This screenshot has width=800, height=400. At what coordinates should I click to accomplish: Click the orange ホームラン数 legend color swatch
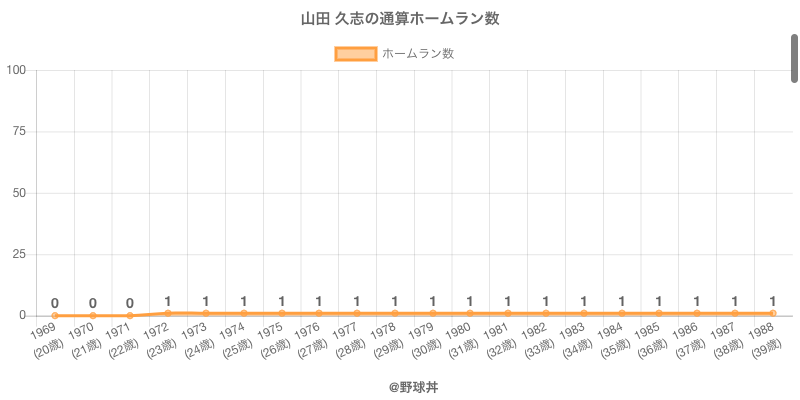coord(355,54)
